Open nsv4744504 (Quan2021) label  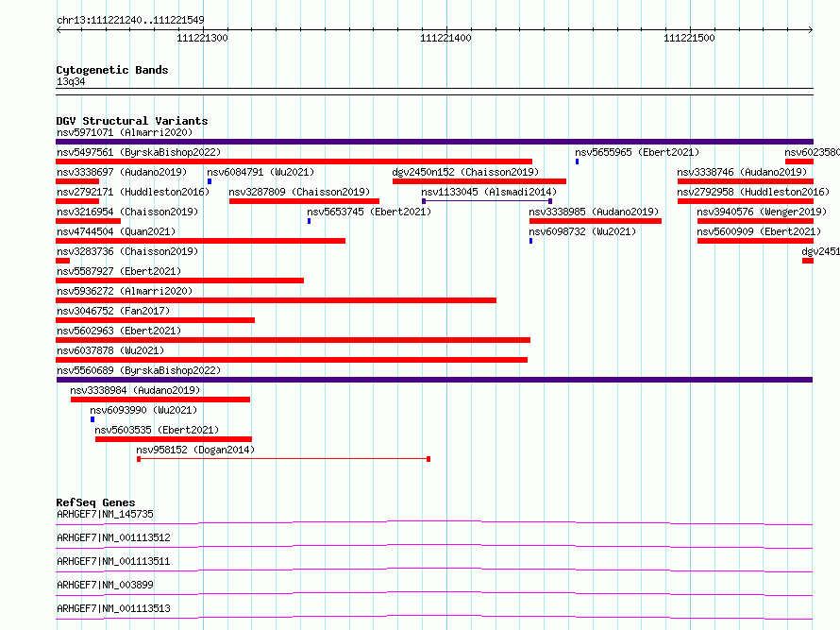116,231
